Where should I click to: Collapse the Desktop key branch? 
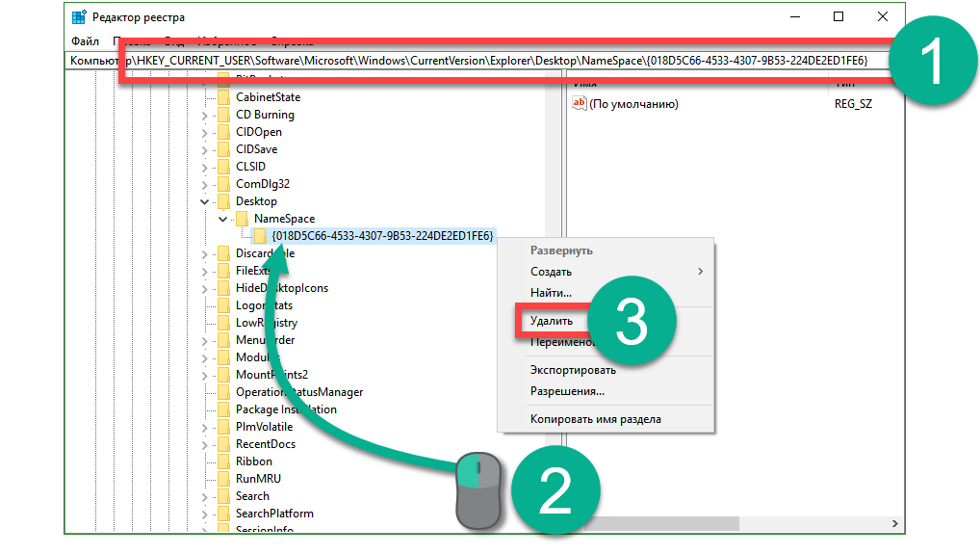point(204,201)
